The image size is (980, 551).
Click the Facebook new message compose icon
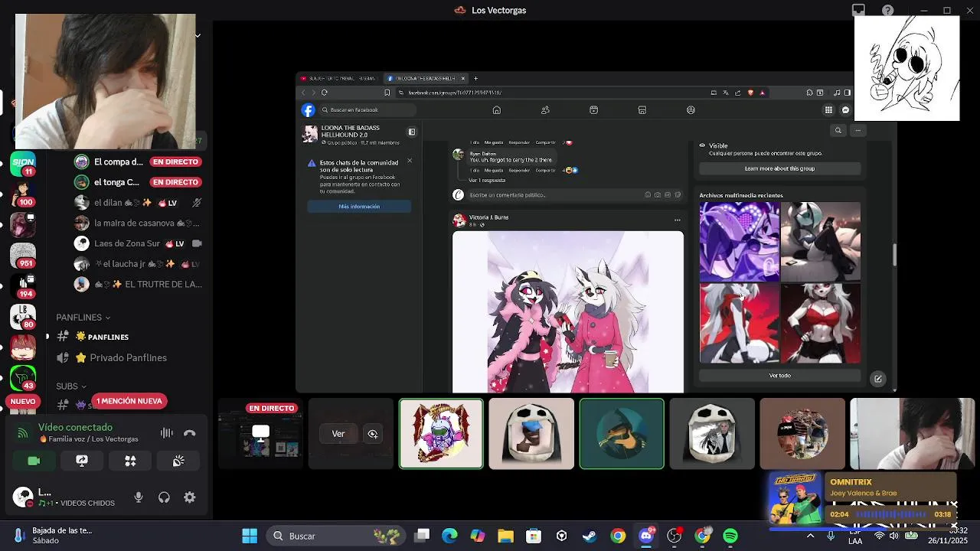tap(877, 379)
